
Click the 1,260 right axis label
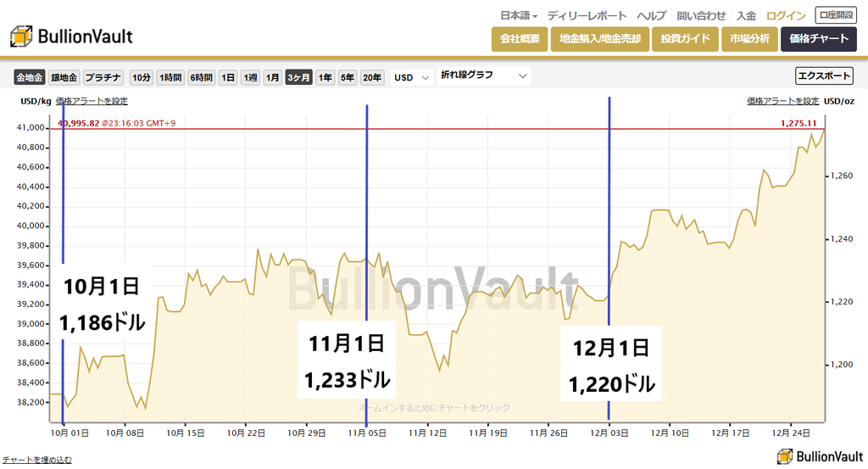click(843, 176)
